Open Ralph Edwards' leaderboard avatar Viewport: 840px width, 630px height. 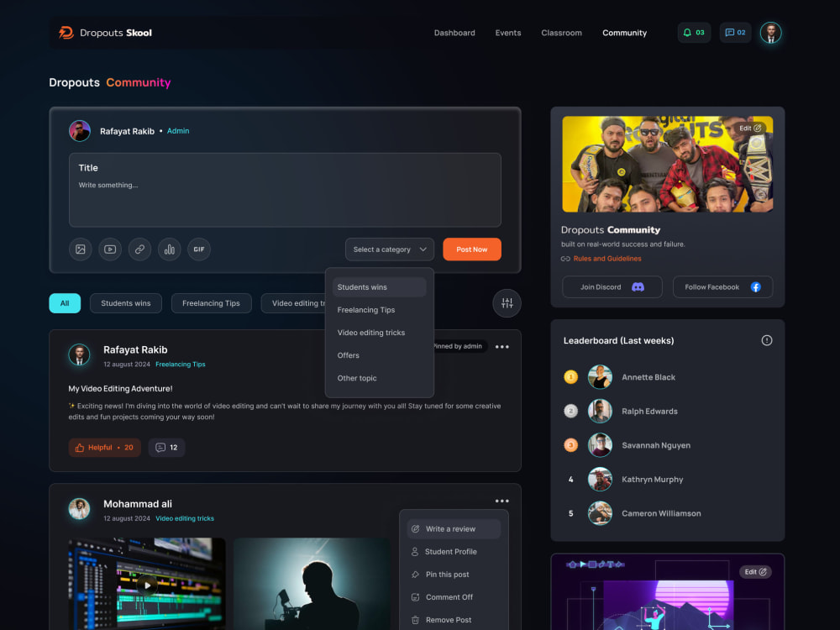point(600,412)
